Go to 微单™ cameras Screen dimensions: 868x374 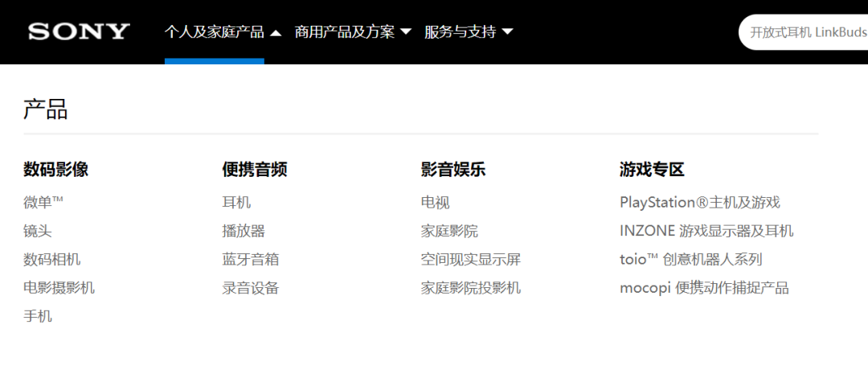[43, 202]
